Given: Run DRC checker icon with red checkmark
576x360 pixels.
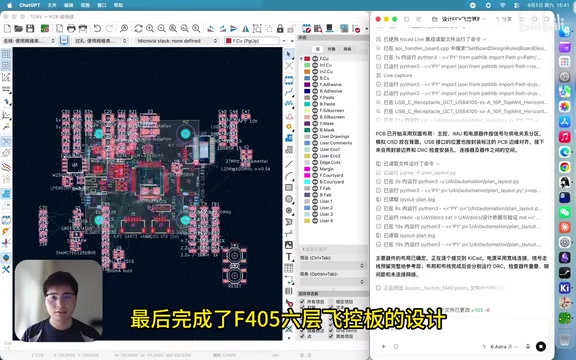Looking at the screenshot, I should (356, 28).
